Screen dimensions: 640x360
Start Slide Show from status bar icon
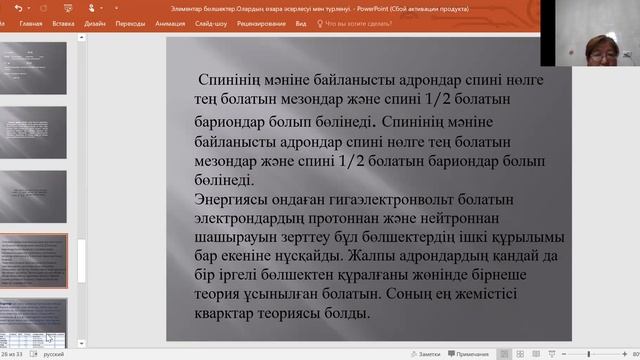pos(552,354)
